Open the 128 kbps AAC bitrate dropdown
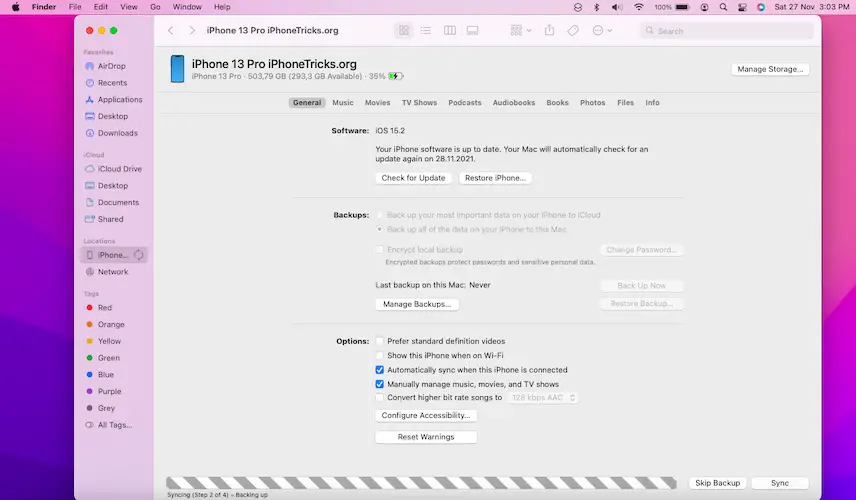 tap(543, 397)
